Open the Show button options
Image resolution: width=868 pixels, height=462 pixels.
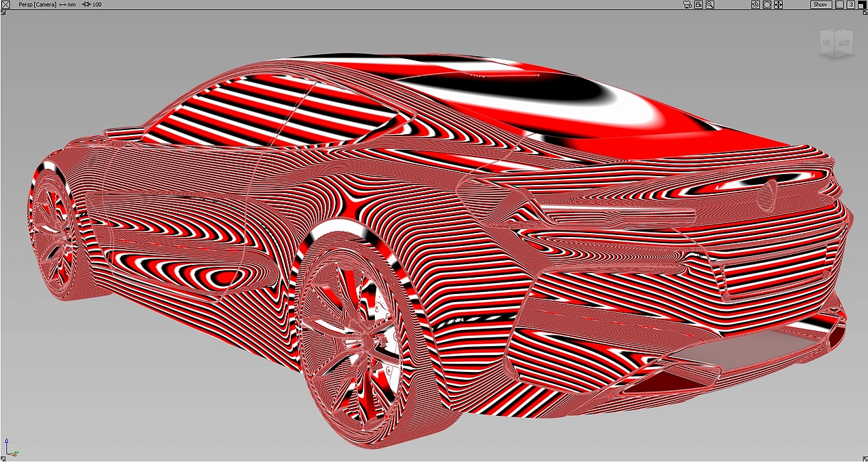point(820,5)
